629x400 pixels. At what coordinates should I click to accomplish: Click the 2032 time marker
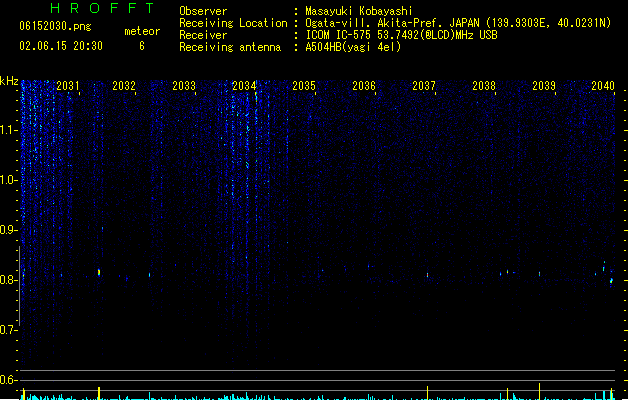(124, 86)
